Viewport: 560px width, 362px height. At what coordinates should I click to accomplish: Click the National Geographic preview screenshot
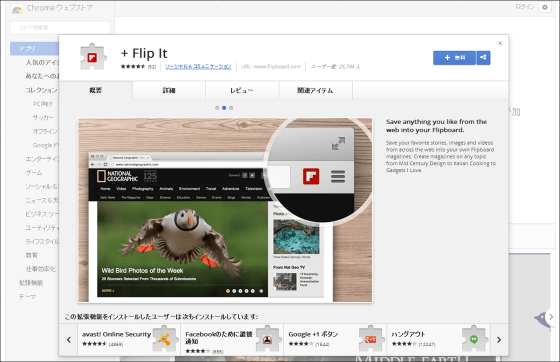point(225,210)
